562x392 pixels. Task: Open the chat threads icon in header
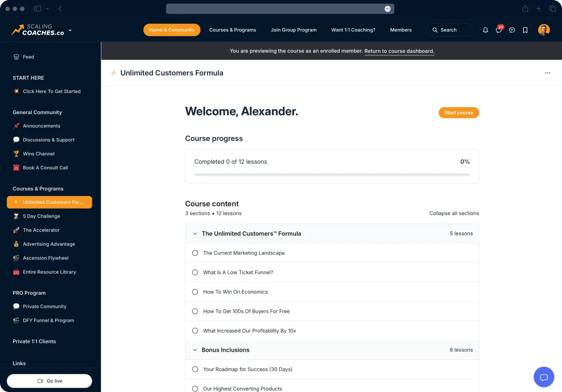pos(512,30)
